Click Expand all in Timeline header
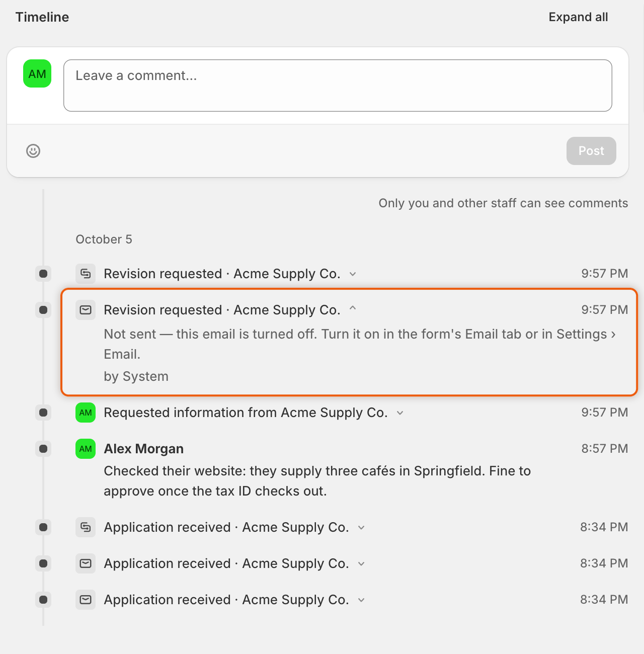The image size is (644, 654). click(578, 17)
